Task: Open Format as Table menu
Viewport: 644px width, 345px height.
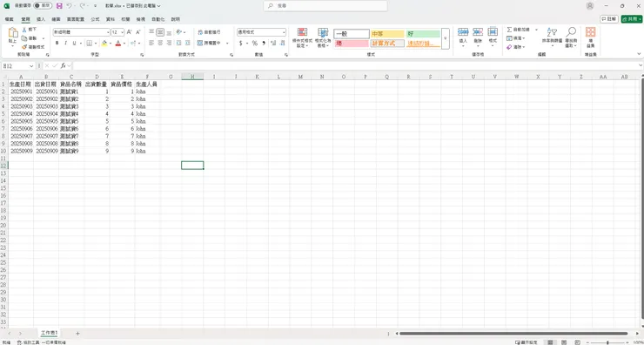Action: click(323, 37)
